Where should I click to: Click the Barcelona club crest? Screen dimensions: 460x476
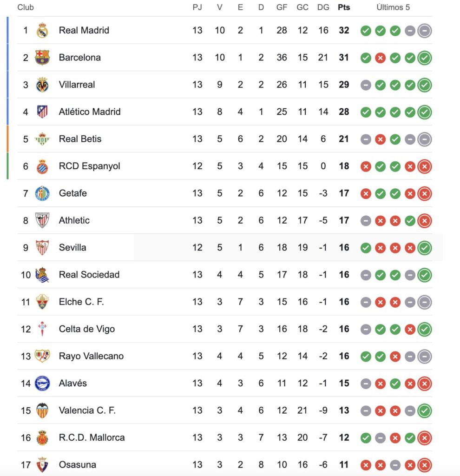pyautogui.click(x=42, y=58)
